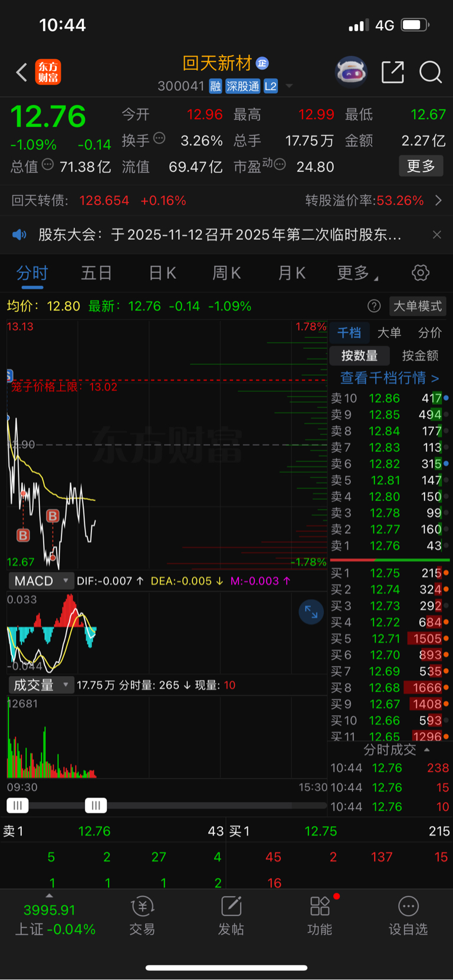The image size is (453, 980).
Task: Select the 大单 tab
Action: pos(389,333)
